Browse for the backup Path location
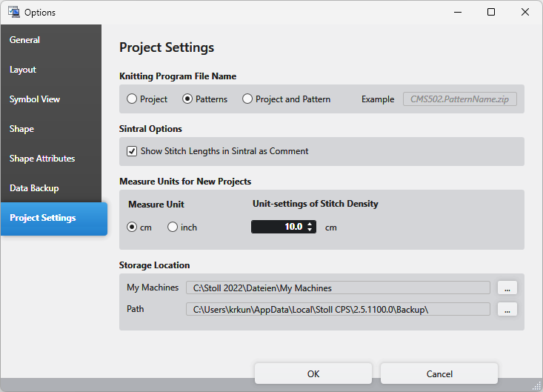543x392 pixels. coord(507,310)
